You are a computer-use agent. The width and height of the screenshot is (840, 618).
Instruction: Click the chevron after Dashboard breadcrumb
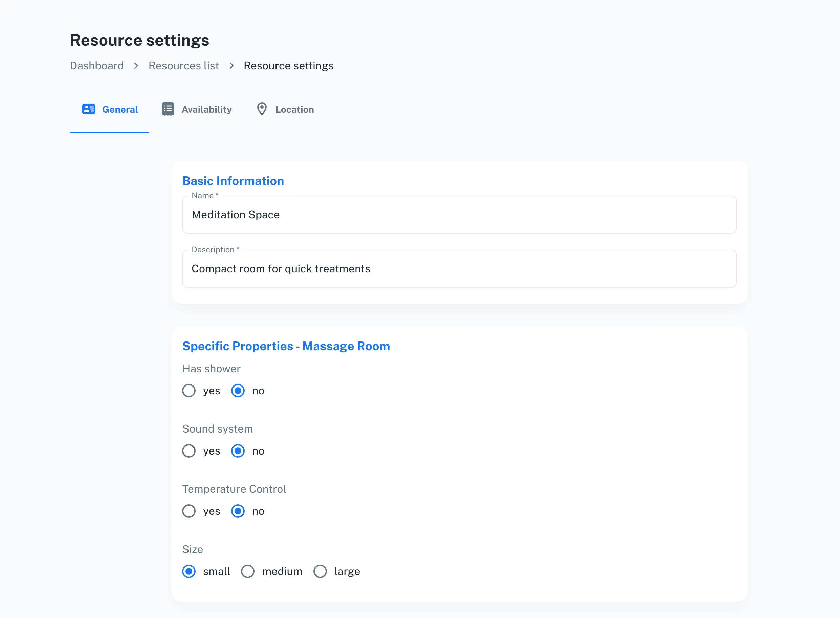(x=135, y=65)
